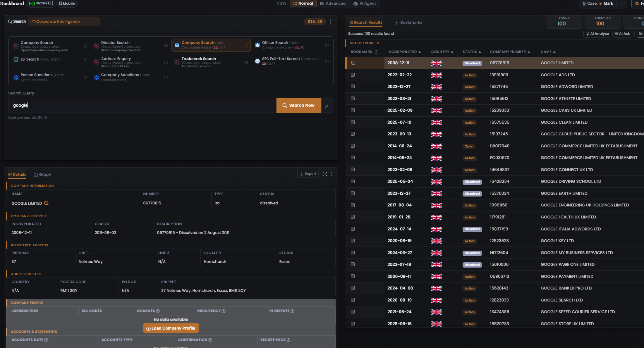Sort results by INCORPORATED column
Viewport: 644px width, 348px height.
[404, 52]
